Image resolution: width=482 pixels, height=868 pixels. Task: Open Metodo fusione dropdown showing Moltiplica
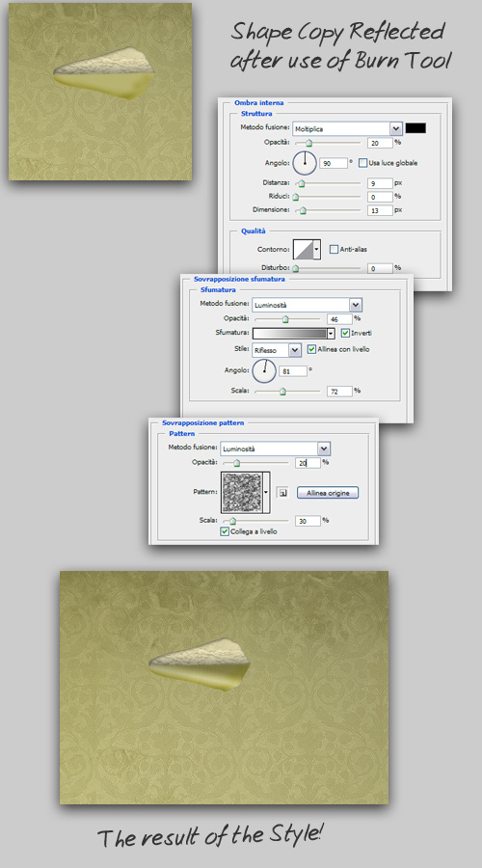point(347,128)
